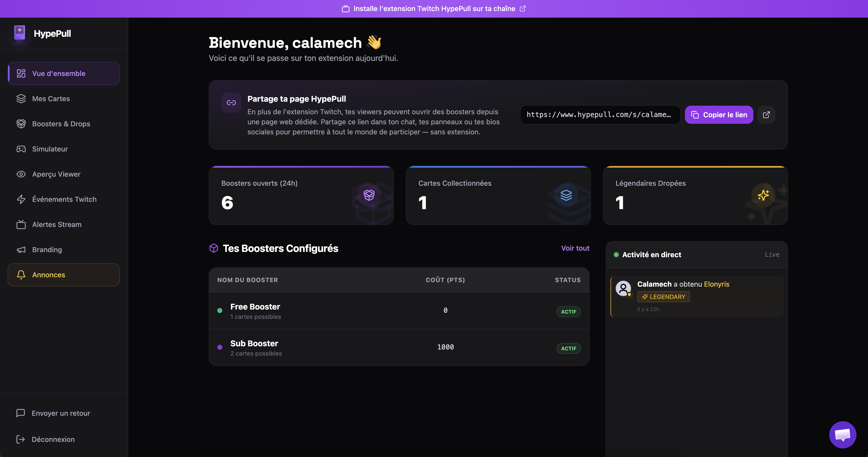Click the Bienvenue, calamech heading

point(295,43)
